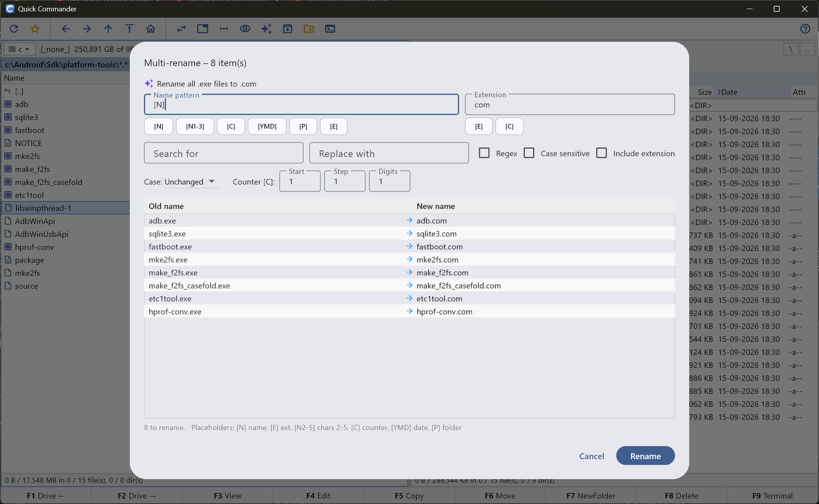This screenshot has width=819, height=504.
Task: Click the new folder toolbar icon
Action: click(x=309, y=29)
